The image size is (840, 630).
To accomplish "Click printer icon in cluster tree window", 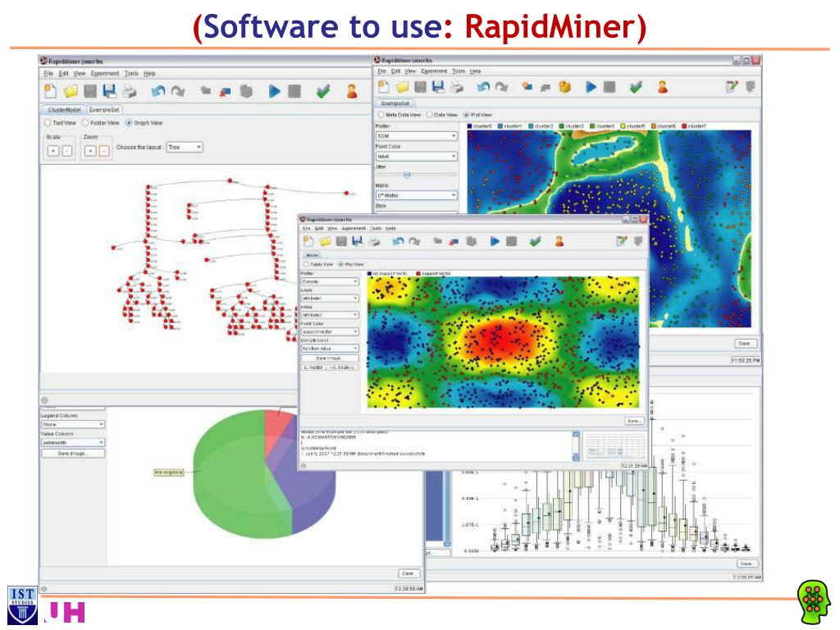I will point(129,92).
